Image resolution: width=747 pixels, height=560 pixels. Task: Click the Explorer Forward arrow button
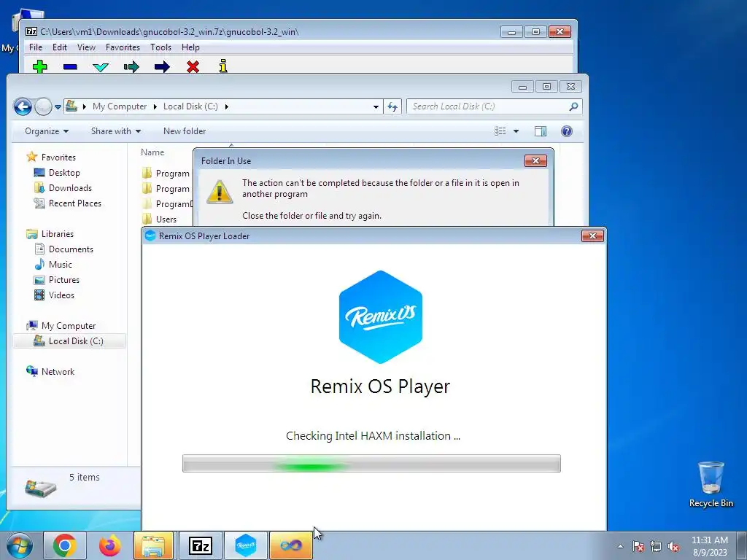[x=43, y=106]
